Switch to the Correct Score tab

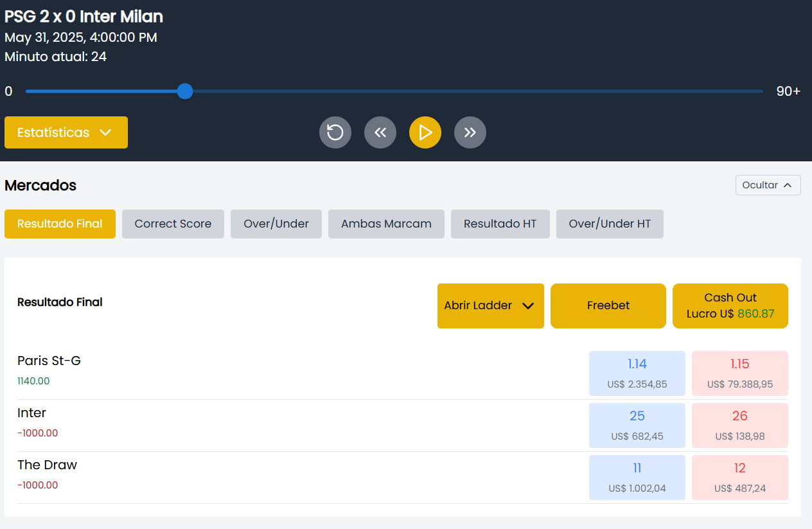pos(173,224)
